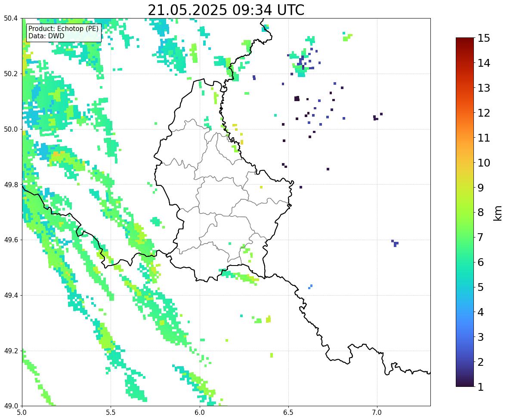Click longitude axis label 5.5
Screen dimensions: 507x420
(x=111, y=413)
